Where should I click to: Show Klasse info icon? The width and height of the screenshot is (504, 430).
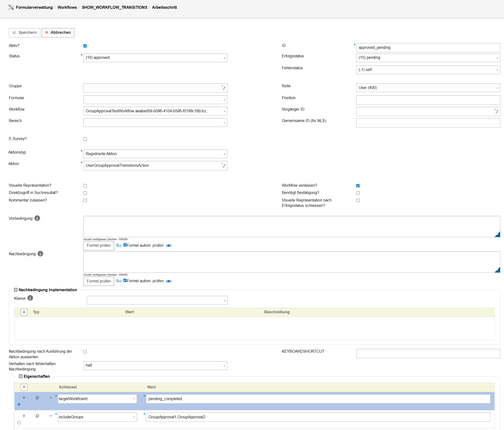pos(30,298)
